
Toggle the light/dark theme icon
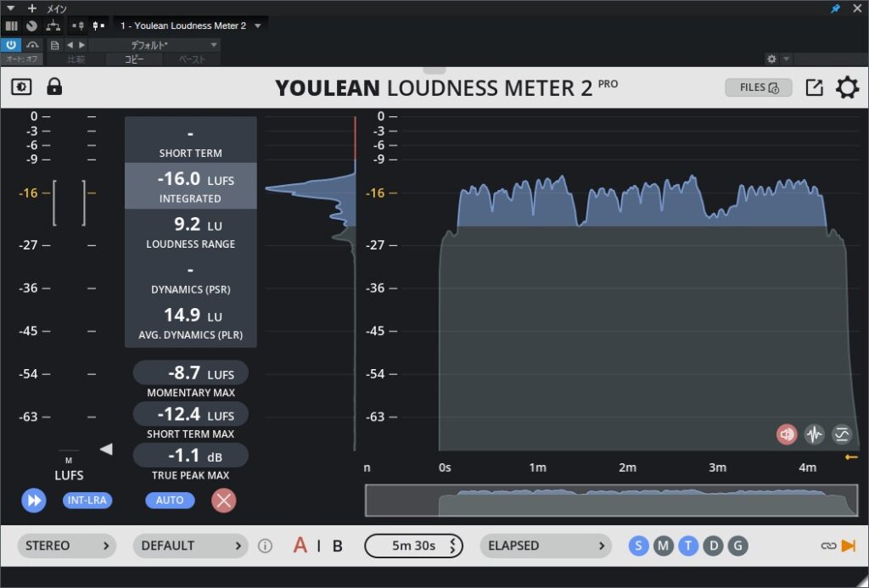21,87
